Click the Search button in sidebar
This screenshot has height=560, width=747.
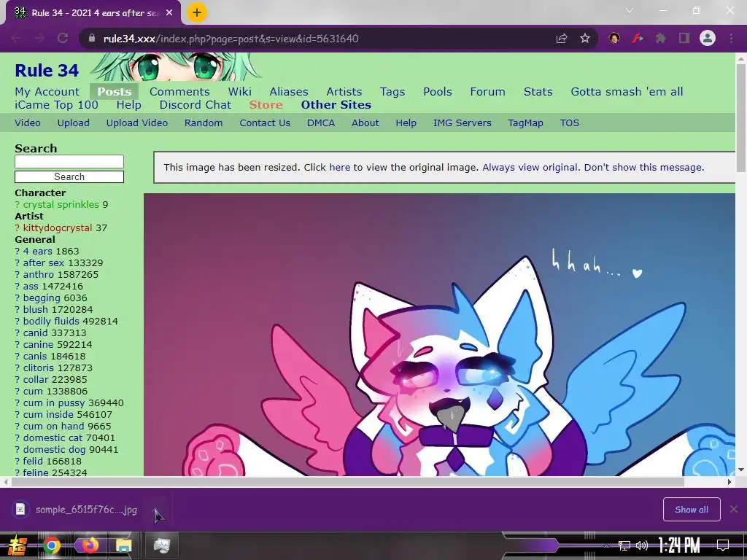pos(69,176)
